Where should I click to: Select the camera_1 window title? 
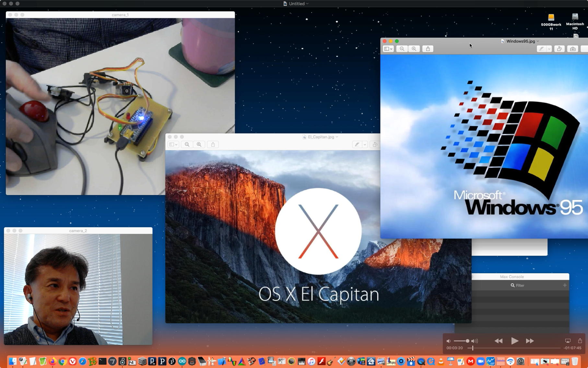[120, 15]
